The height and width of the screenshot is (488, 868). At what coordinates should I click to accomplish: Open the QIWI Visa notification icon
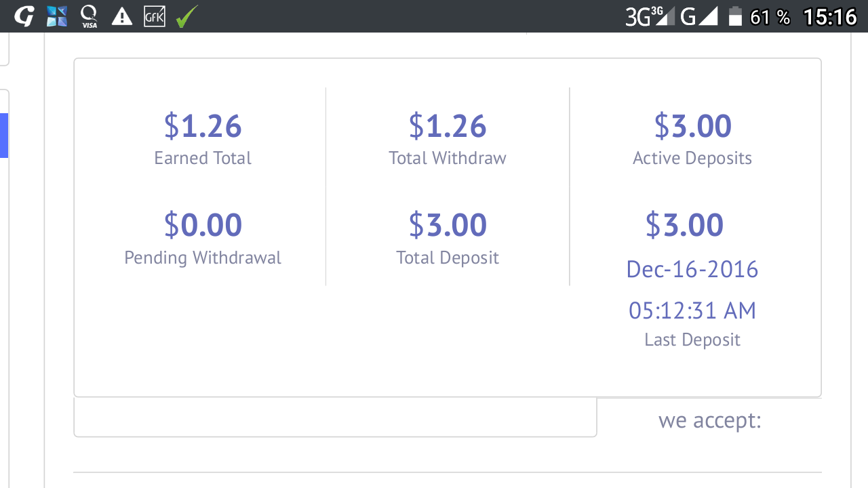89,16
